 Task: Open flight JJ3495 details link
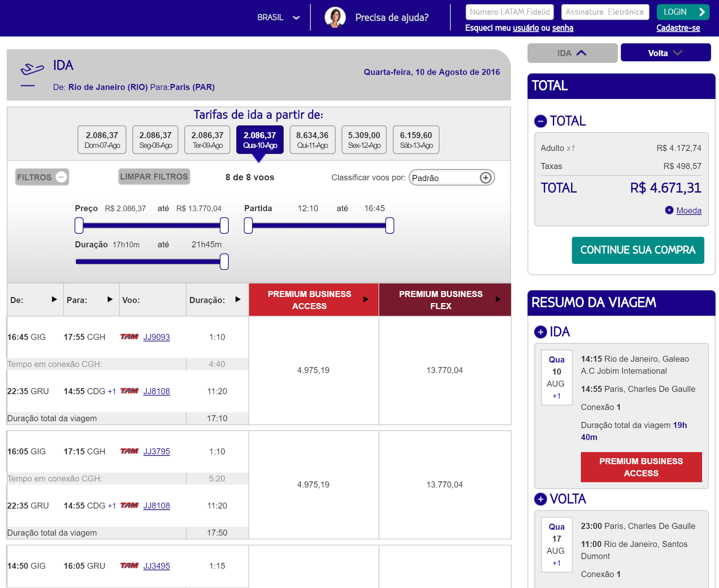coord(156,566)
